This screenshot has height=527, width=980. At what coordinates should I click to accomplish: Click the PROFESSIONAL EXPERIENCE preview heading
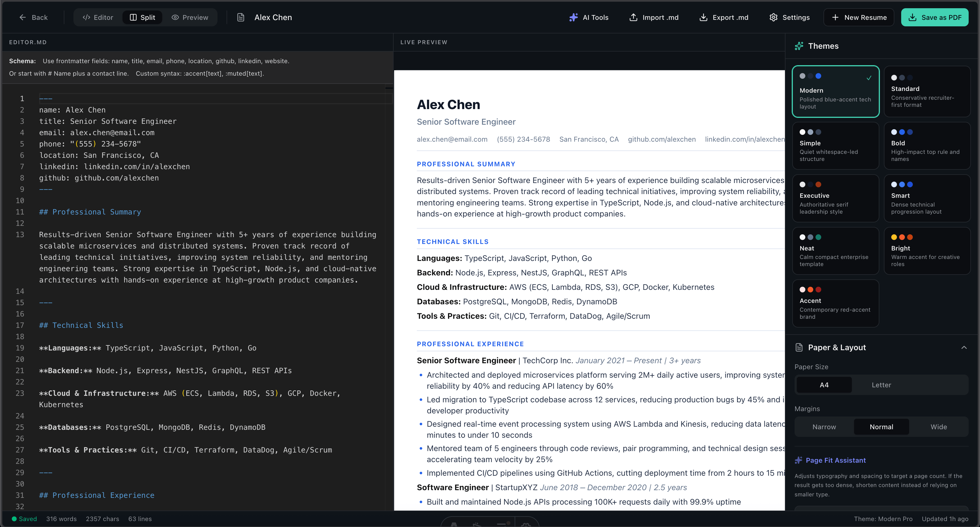pos(470,344)
